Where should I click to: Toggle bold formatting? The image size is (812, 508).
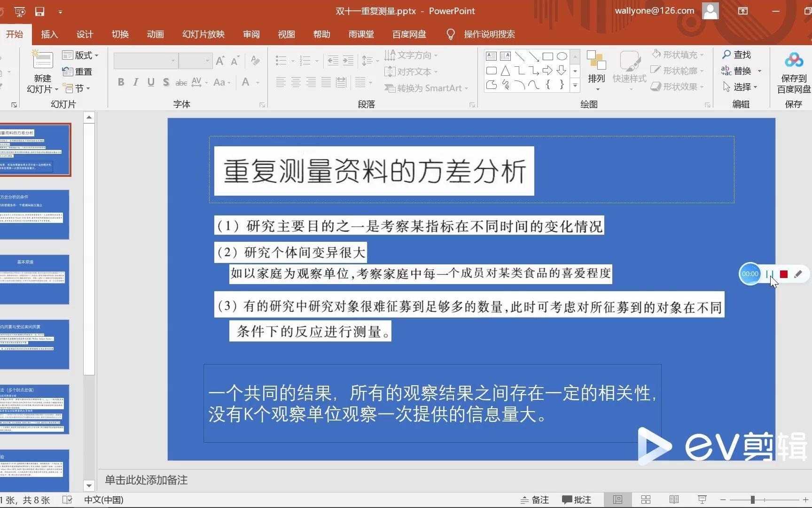click(x=121, y=82)
